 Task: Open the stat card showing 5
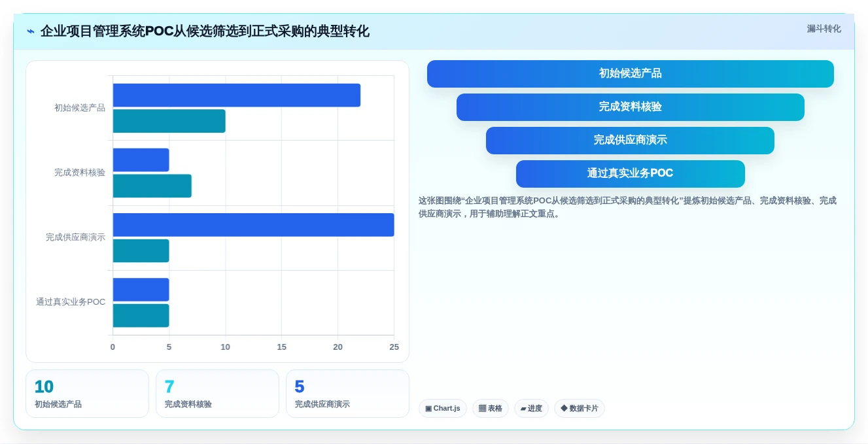tap(347, 394)
